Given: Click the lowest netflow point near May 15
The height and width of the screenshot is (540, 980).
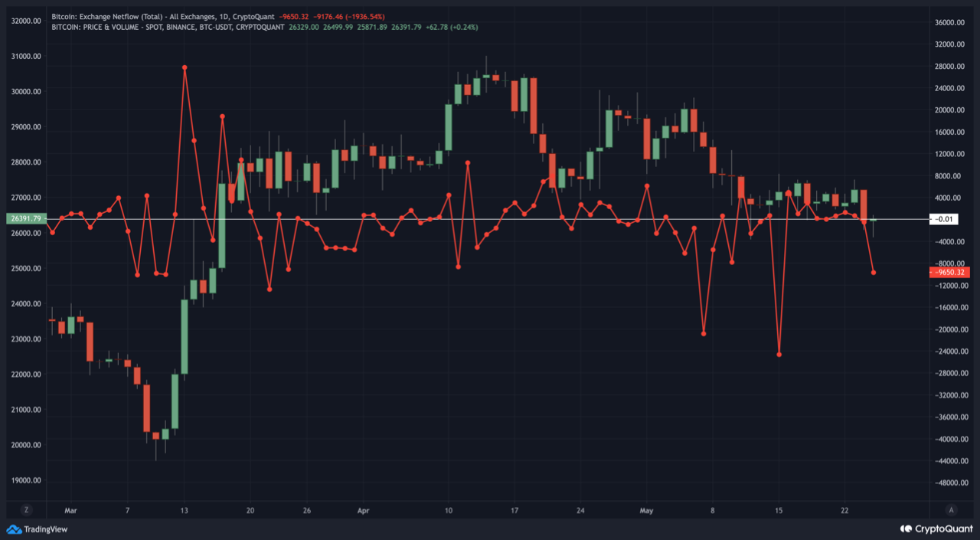Looking at the screenshot, I should coord(779,355).
